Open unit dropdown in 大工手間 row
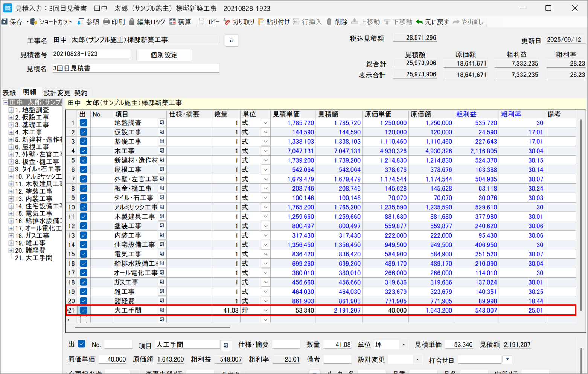588x374 pixels. [265, 310]
